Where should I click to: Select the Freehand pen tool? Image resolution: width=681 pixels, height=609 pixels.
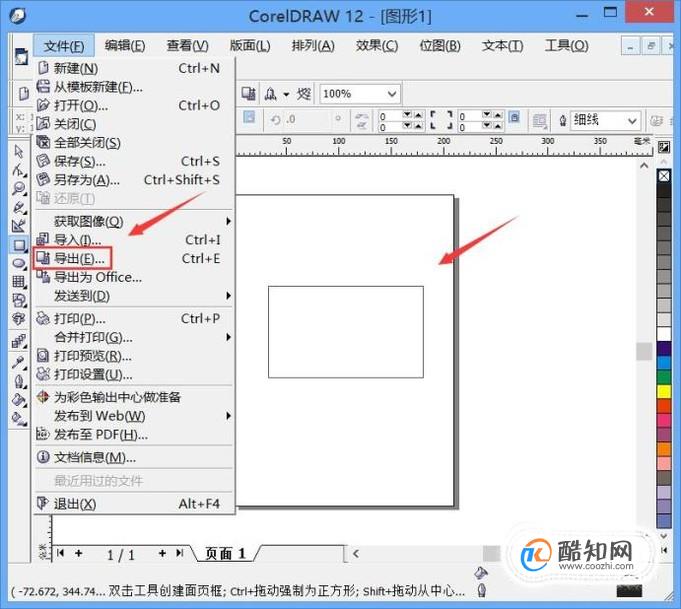click(18, 207)
